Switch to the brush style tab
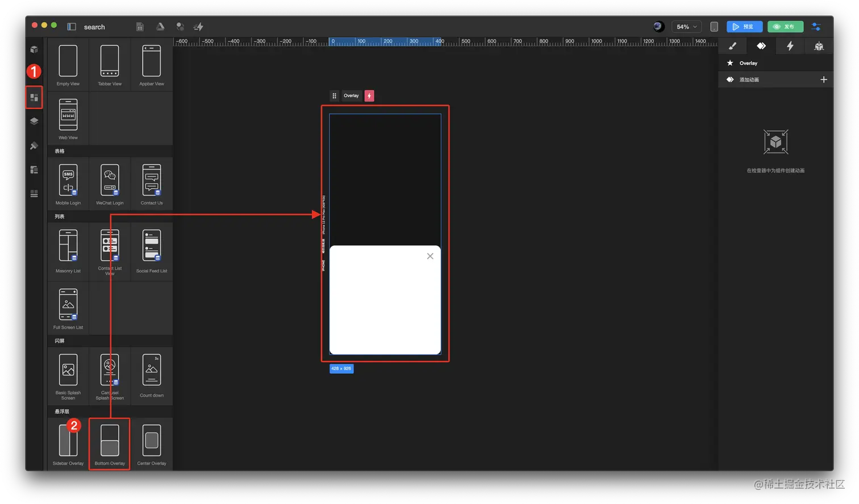The width and height of the screenshot is (859, 504). pyautogui.click(x=733, y=46)
